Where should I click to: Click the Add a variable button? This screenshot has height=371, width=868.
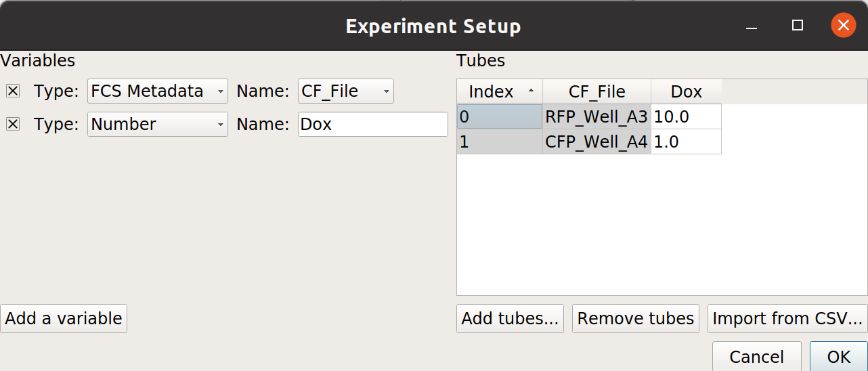pyautogui.click(x=64, y=318)
